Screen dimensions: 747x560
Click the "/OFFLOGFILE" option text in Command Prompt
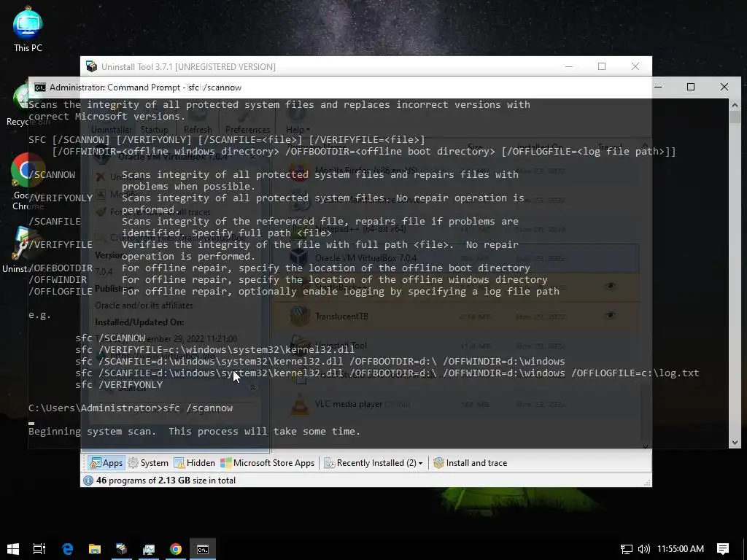[x=61, y=292]
